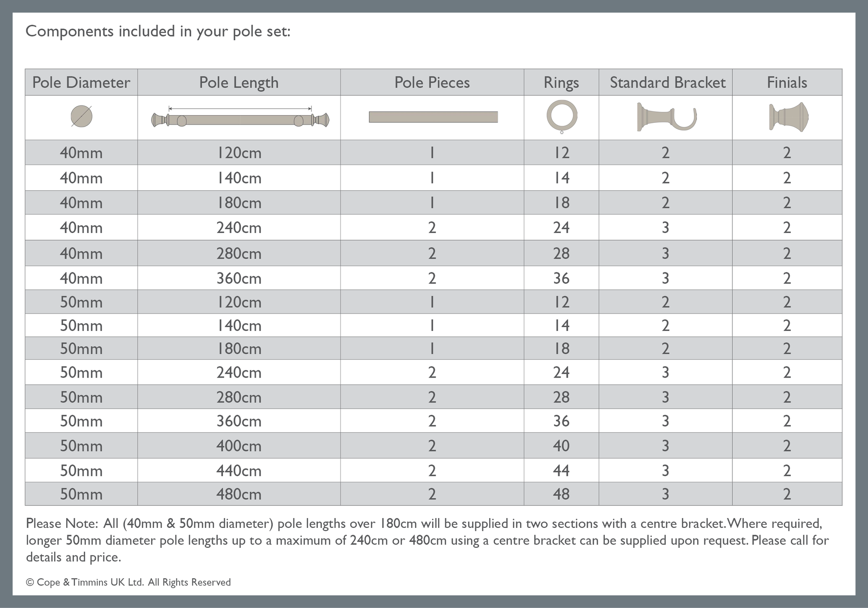Click the Standard Bracket column header
Screen dimensions: 868x608
pos(668,83)
